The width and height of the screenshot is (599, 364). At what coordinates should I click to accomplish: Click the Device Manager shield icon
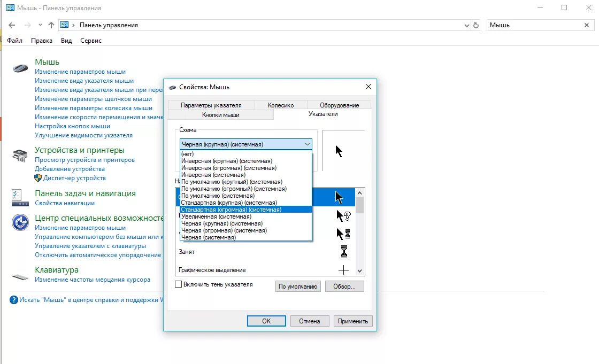[38, 178]
